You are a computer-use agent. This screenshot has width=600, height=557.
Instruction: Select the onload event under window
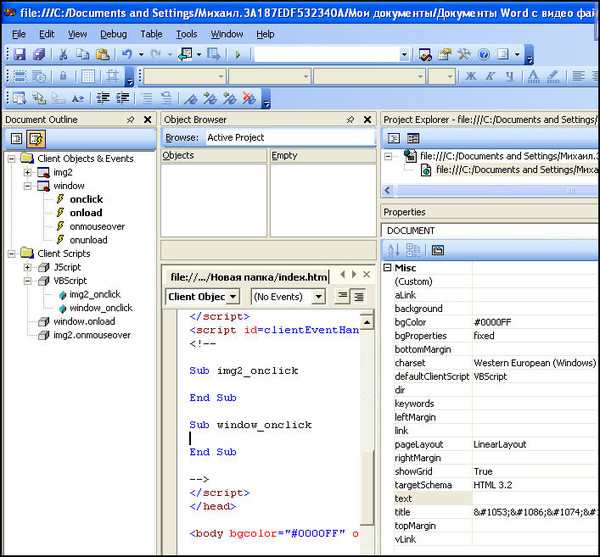click(86, 213)
